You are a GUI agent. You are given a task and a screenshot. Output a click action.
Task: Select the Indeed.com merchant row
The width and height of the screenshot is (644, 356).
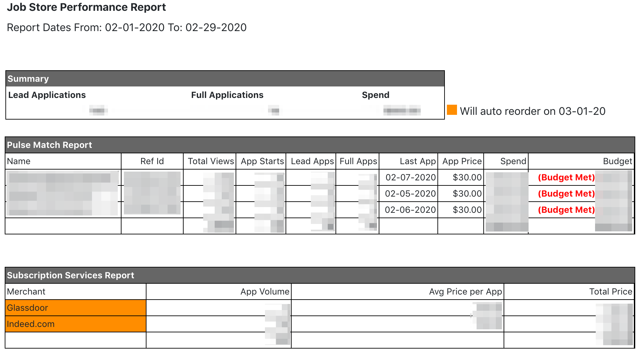point(320,324)
